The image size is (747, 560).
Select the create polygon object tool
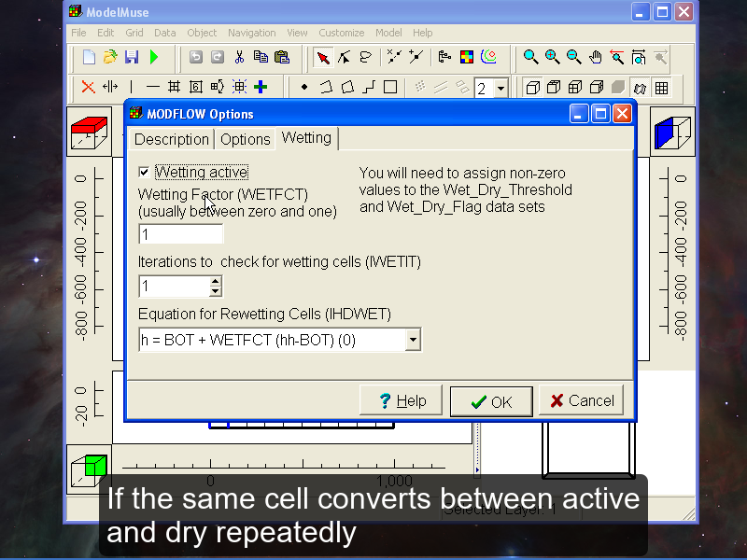pos(347,87)
